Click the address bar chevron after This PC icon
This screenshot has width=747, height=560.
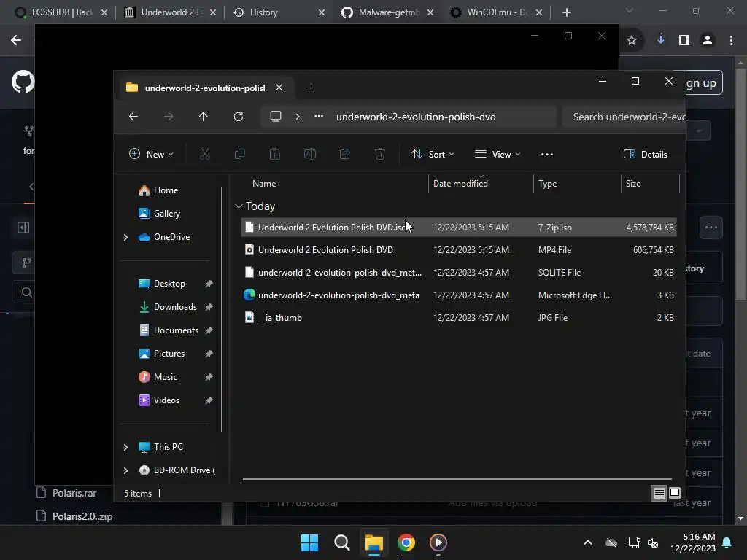click(298, 117)
